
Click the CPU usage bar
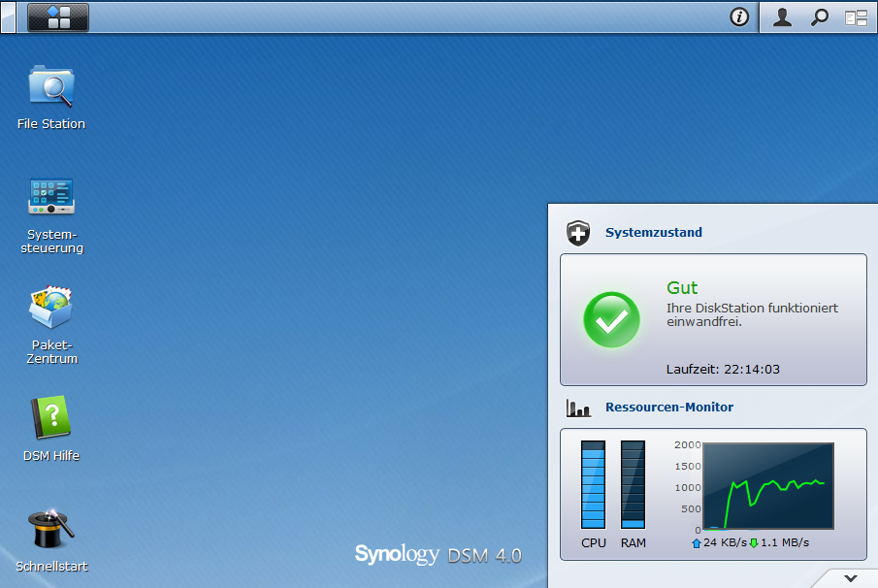coord(593,484)
